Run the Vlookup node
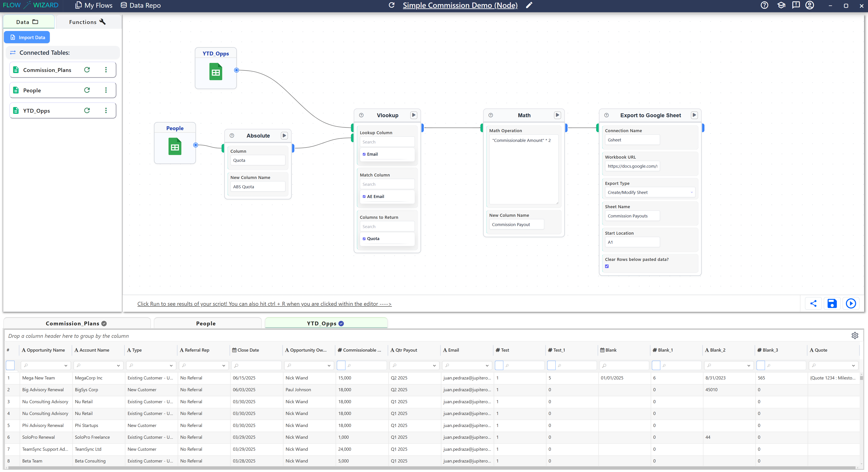This screenshot has width=868, height=472. 413,115
